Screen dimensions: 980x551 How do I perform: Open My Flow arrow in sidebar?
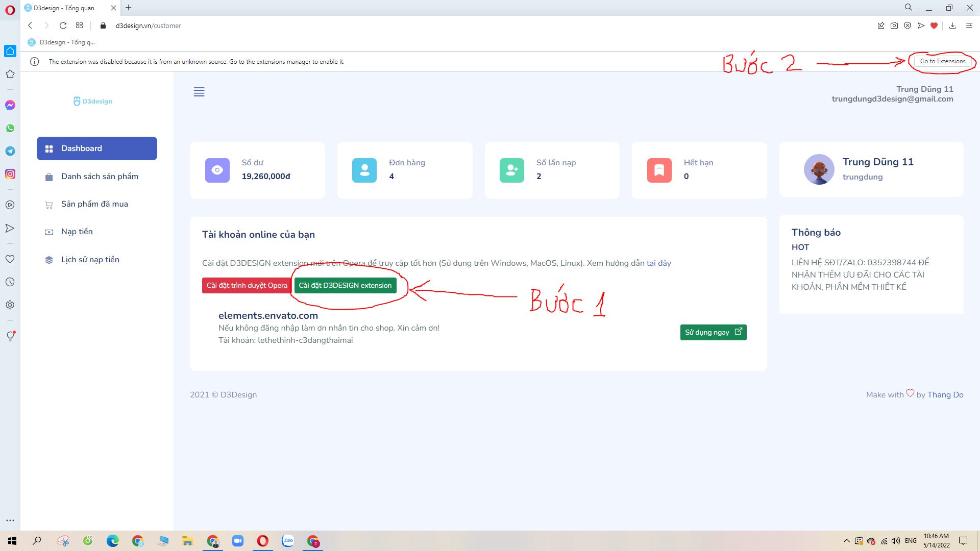point(10,228)
